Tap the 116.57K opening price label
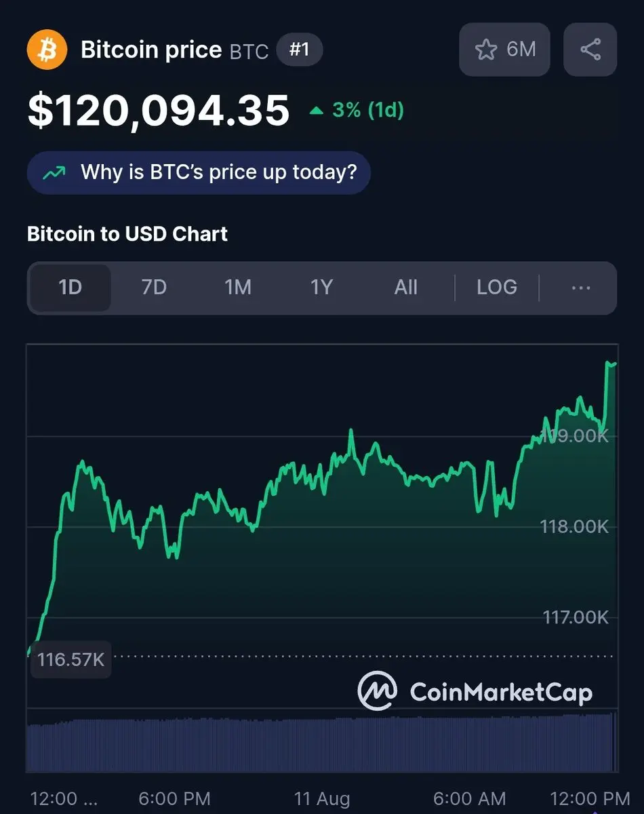The height and width of the screenshot is (814, 644). (x=71, y=659)
